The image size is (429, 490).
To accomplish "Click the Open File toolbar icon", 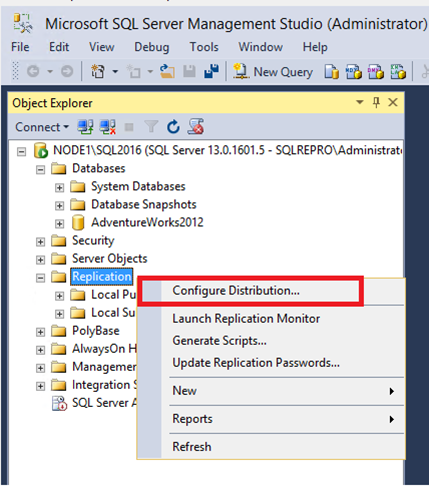I will pyautogui.click(x=167, y=71).
